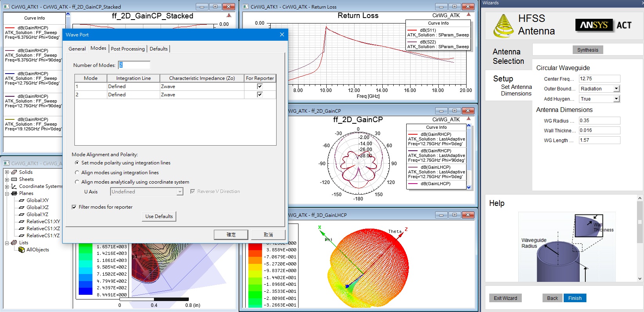Click the Ansoft logo icon in Return Loss plot
This screenshot has width=644, height=312.
(x=468, y=15)
